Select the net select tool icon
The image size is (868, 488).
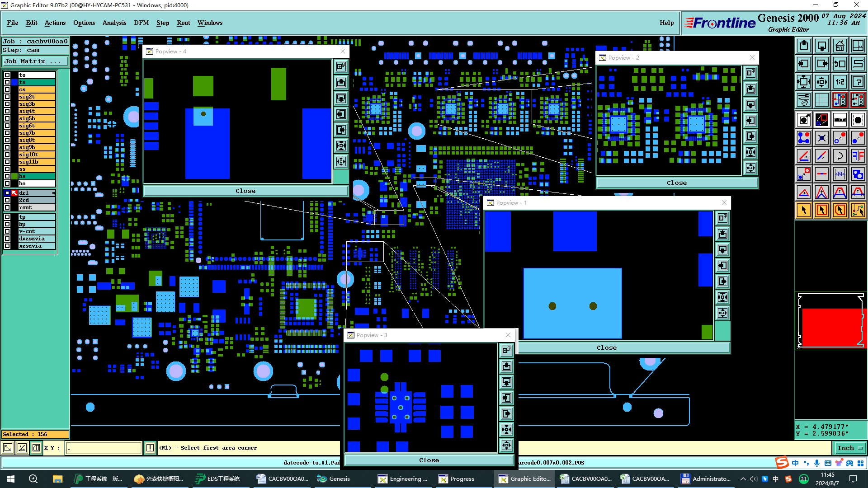pyautogui.click(x=858, y=210)
